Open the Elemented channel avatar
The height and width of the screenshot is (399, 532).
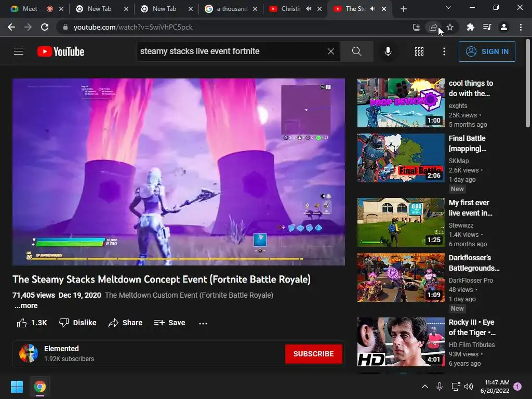pyautogui.click(x=29, y=353)
